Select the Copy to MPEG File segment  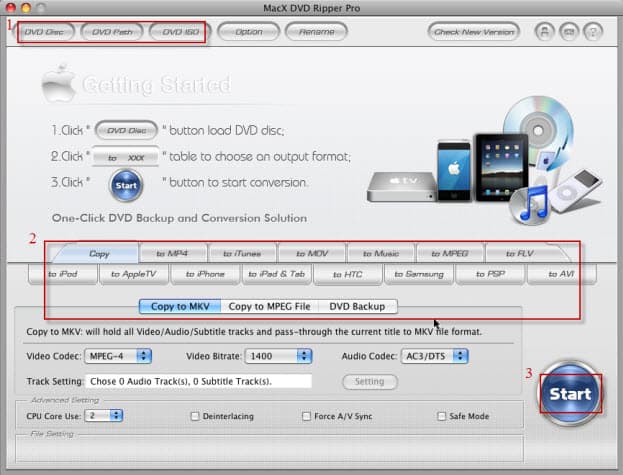click(269, 306)
